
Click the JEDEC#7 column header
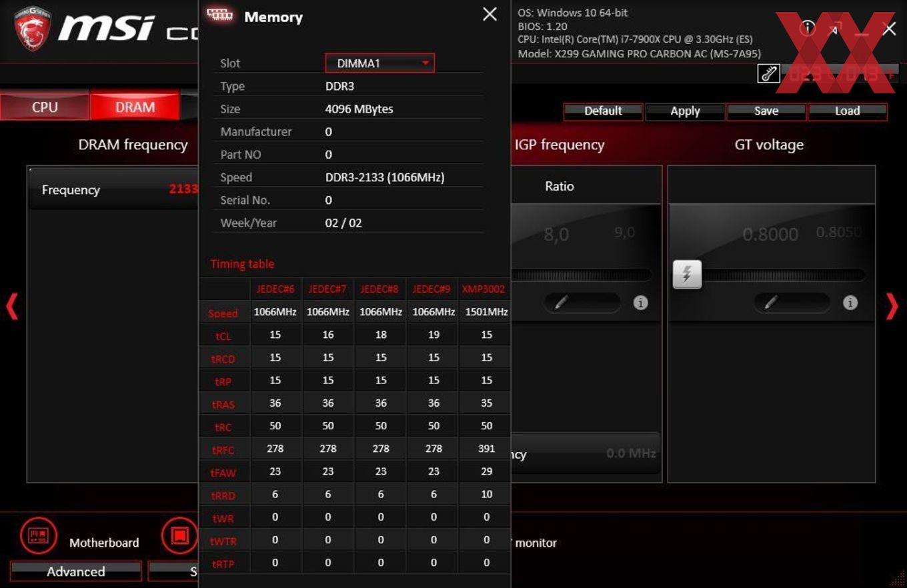[328, 289]
